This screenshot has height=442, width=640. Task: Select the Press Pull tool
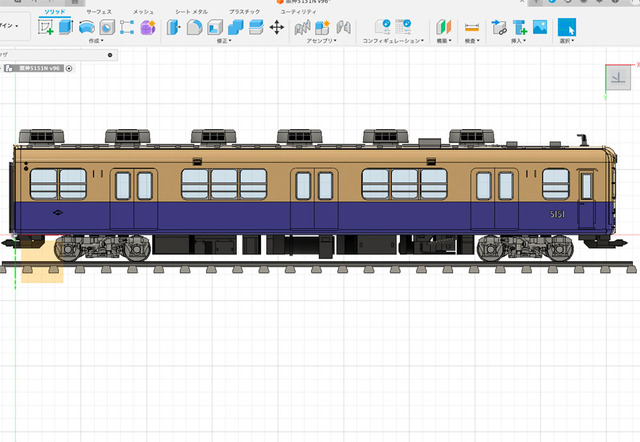coord(173,27)
